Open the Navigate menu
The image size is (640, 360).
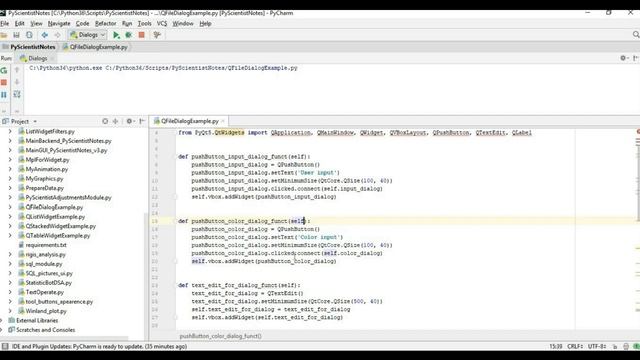[59, 24]
